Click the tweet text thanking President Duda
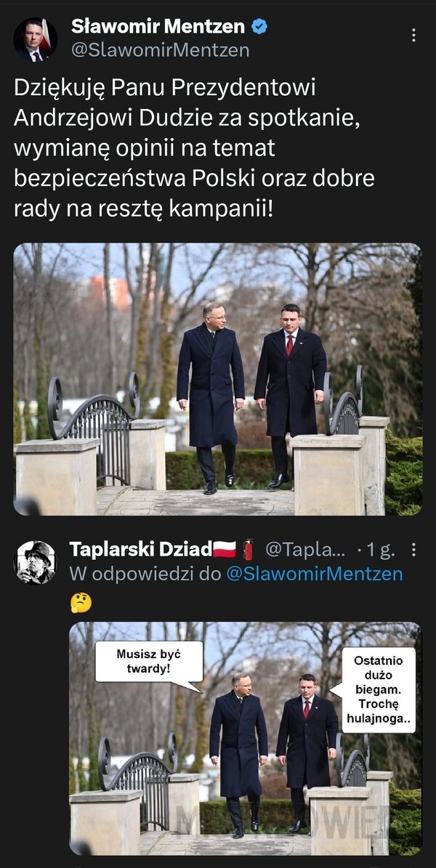The image size is (436, 868). pos(194,148)
